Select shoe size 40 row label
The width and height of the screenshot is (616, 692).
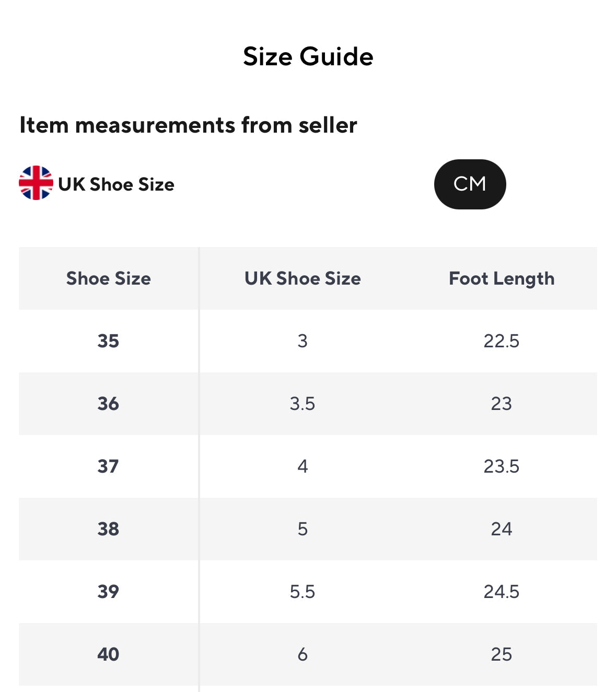click(x=108, y=654)
